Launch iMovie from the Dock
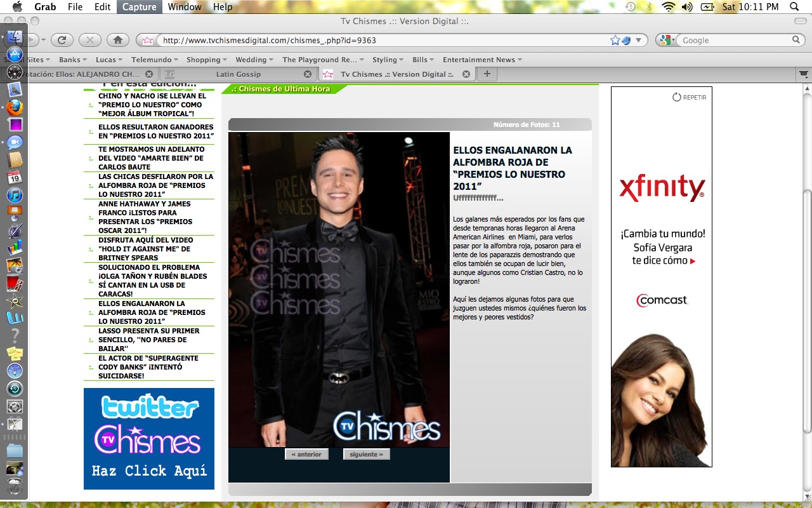 pyautogui.click(x=15, y=300)
